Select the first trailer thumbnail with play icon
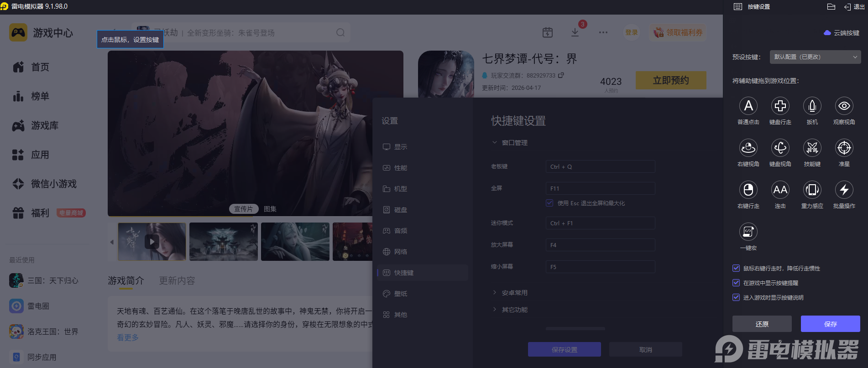Viewport: 868px width, 368px height. point(152,241)
